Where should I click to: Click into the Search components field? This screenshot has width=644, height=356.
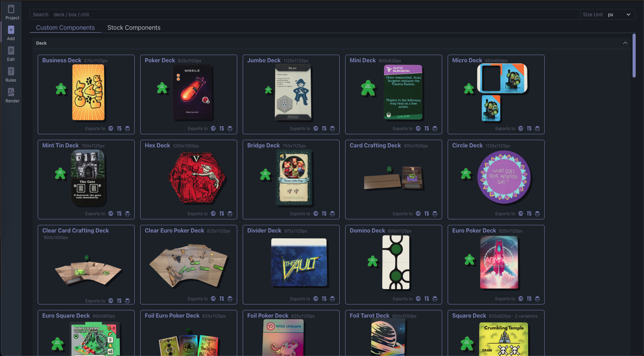pyautogui.click(x=305, y=15)
